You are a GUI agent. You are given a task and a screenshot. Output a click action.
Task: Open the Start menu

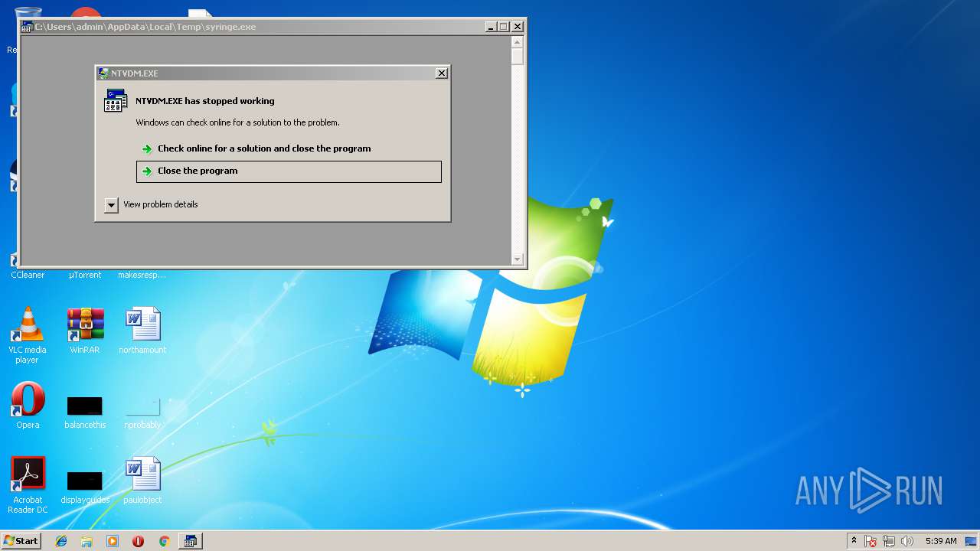coord(21,540)
